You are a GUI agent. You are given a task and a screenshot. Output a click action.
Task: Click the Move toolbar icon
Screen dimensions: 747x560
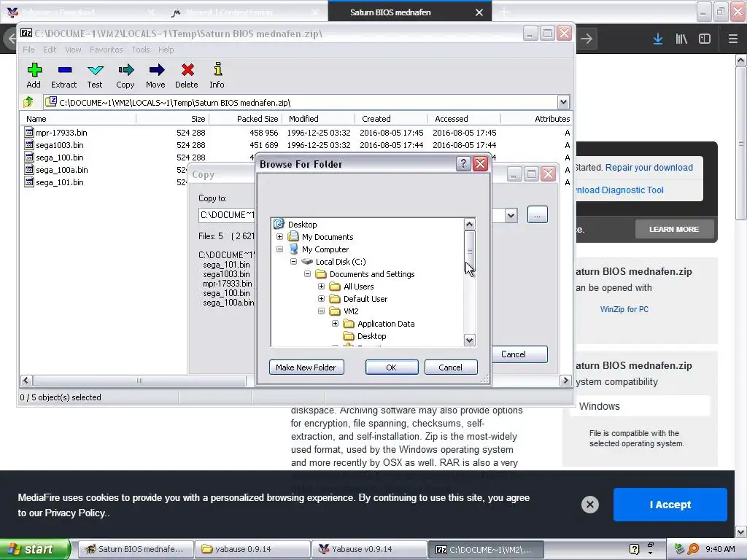tap(156, 70)
